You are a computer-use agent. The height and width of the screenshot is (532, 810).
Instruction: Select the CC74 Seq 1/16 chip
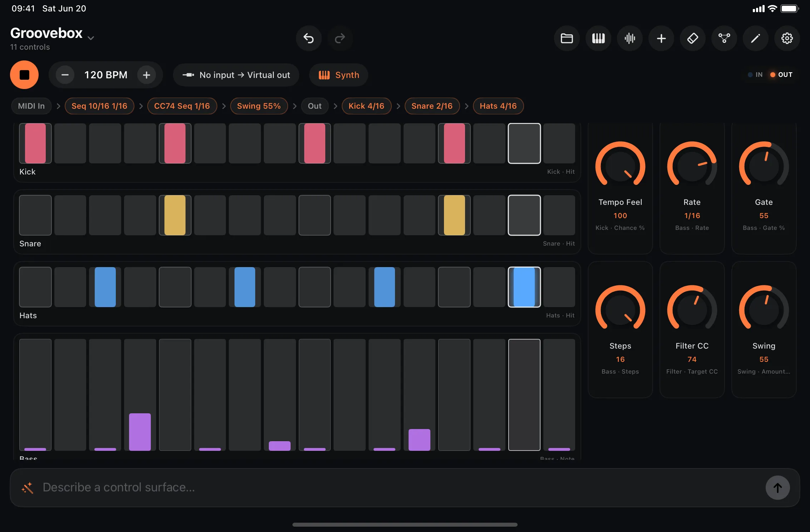pos(182,106)
